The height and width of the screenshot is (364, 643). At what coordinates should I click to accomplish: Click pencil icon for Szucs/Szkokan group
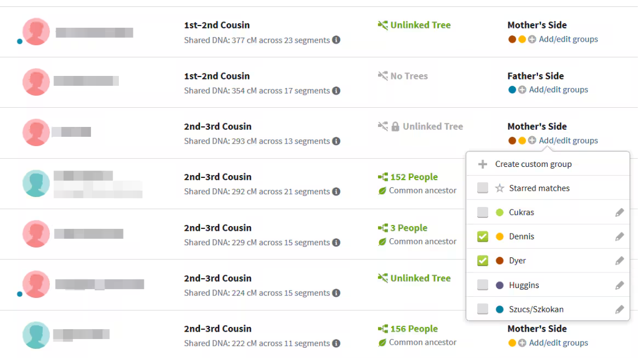pyautogui.click(x=619, y=310)
